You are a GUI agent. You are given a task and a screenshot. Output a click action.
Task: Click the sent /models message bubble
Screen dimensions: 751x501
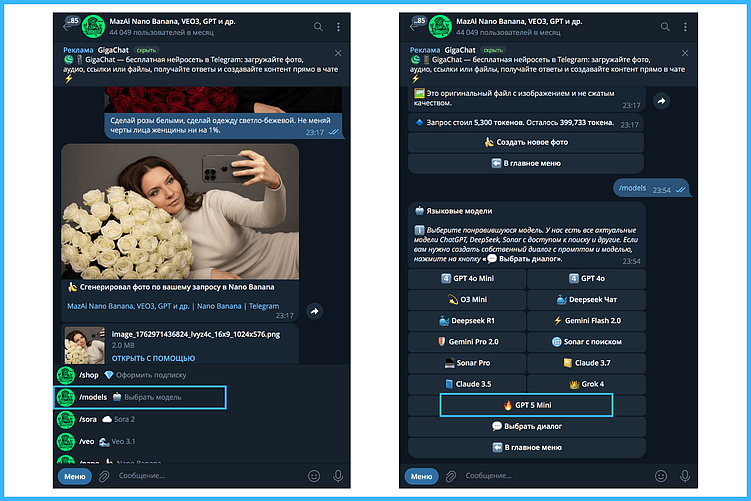pyautogui.click(x=651, y=188)
